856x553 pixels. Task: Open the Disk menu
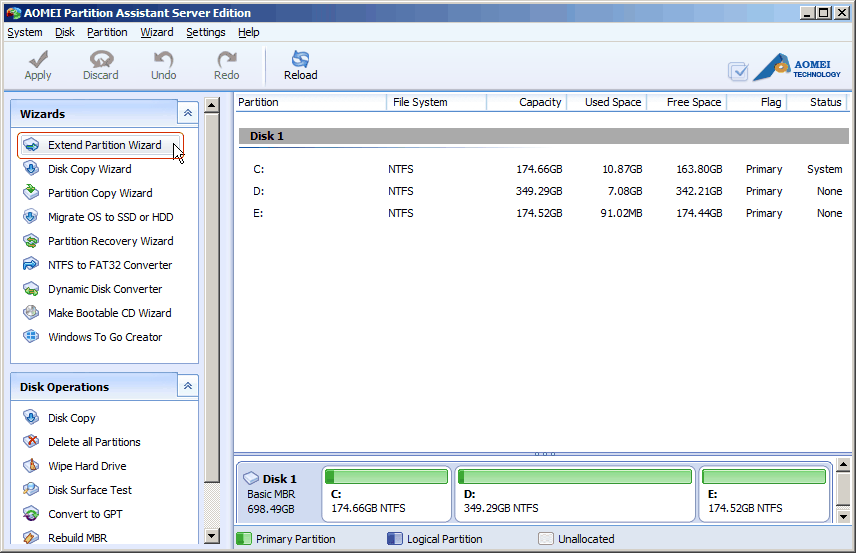coord(65,32)
